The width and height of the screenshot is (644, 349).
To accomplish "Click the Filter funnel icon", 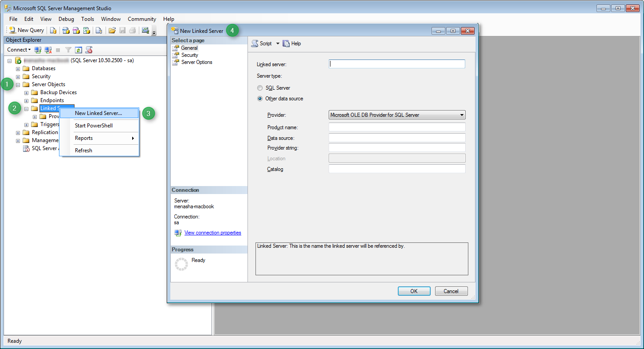I will click(x=68, y=50).
